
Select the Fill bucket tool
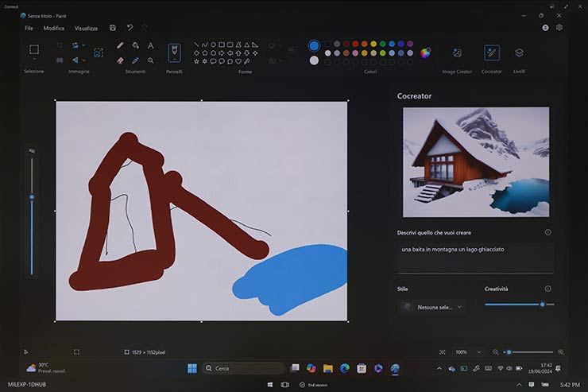click(135, 46)
